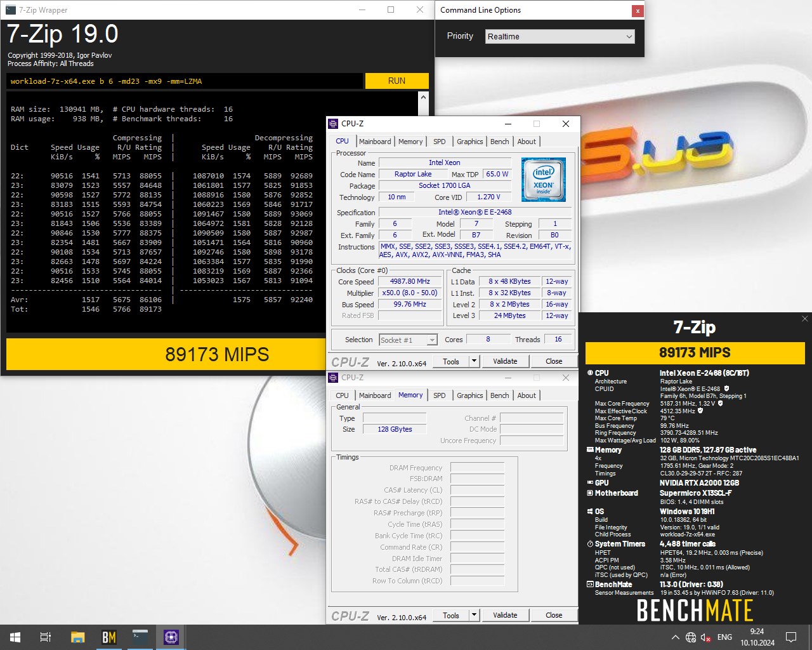Image resolution: width=812 pixels, height=650 pixels.
Task: Click Tools button in lower CPU-Z window
Action: click(451, 615)
